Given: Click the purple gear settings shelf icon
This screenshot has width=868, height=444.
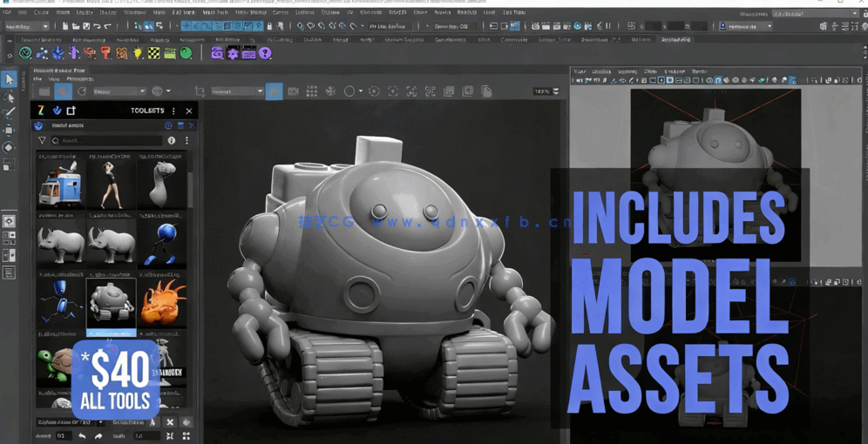Looking at the screenshot, I should click(233, 53).
